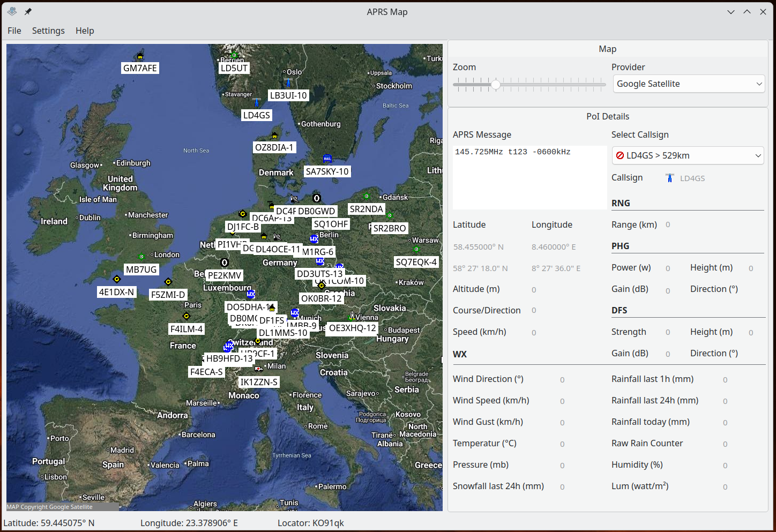
Task: Open the map Provider dropdown
Action: click(x=688, y=84)
